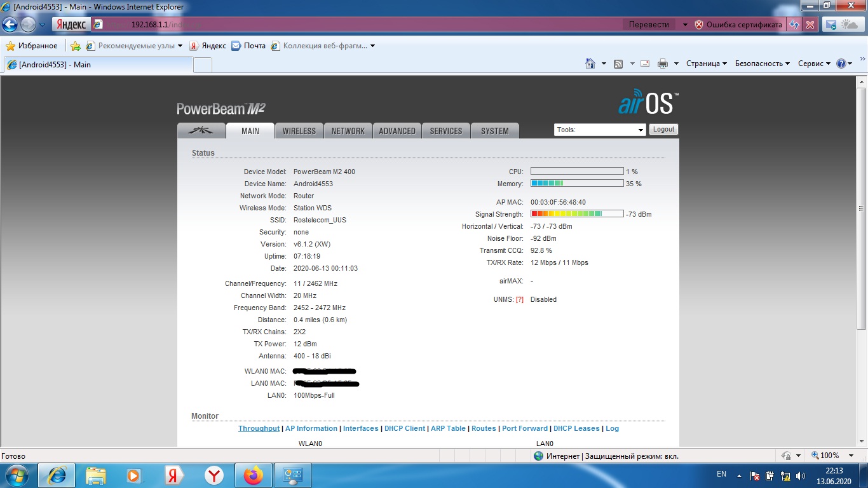Image resolution: width=868 pixels, height=488 pixels.
Task: Click the Signal Strength bar
Action: click(577, 214)
